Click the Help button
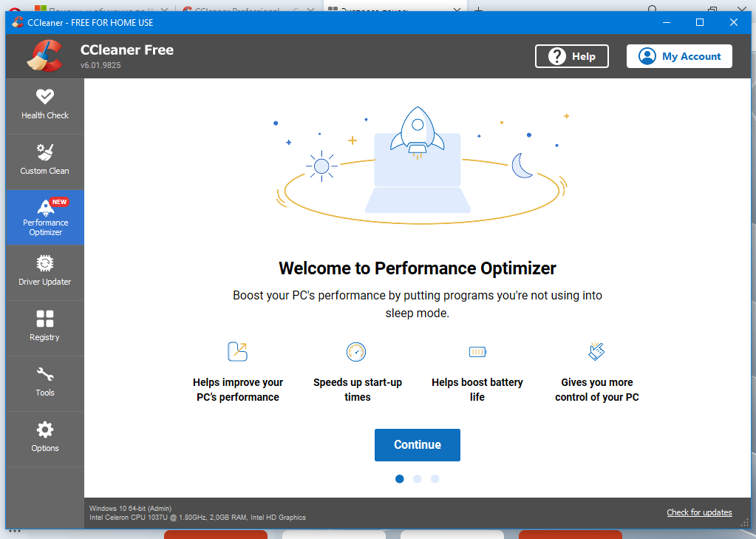The width and height of the screenshot is (756, 539). [x=572, y=56]
